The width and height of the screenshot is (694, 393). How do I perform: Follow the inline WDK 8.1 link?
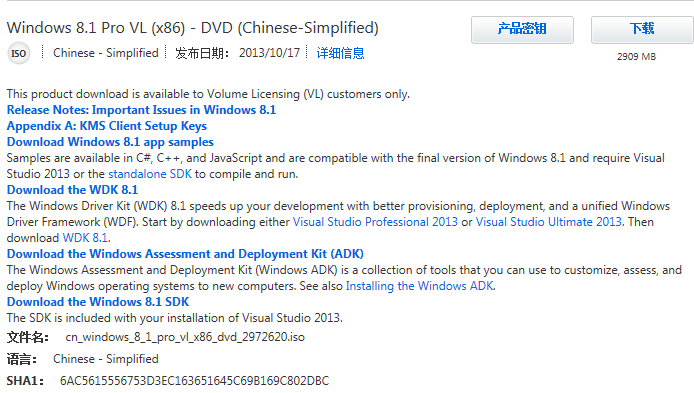click(85, 238)
